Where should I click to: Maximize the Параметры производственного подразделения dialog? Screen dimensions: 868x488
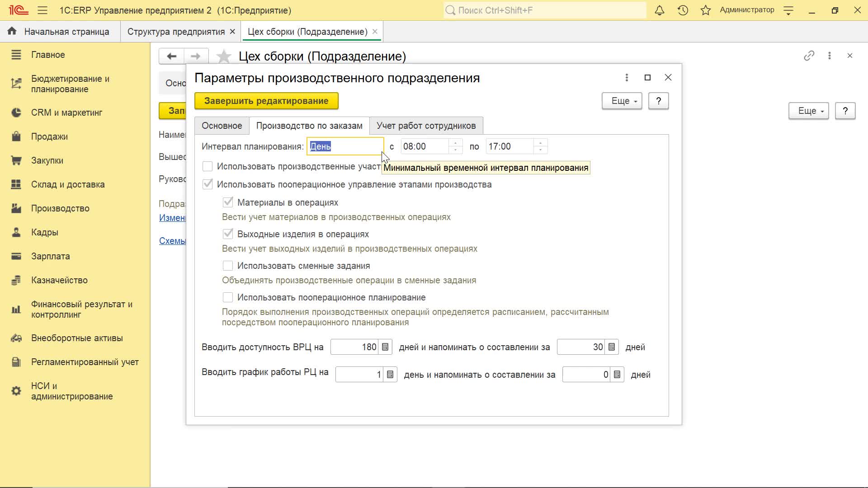(x=647, y=78)
